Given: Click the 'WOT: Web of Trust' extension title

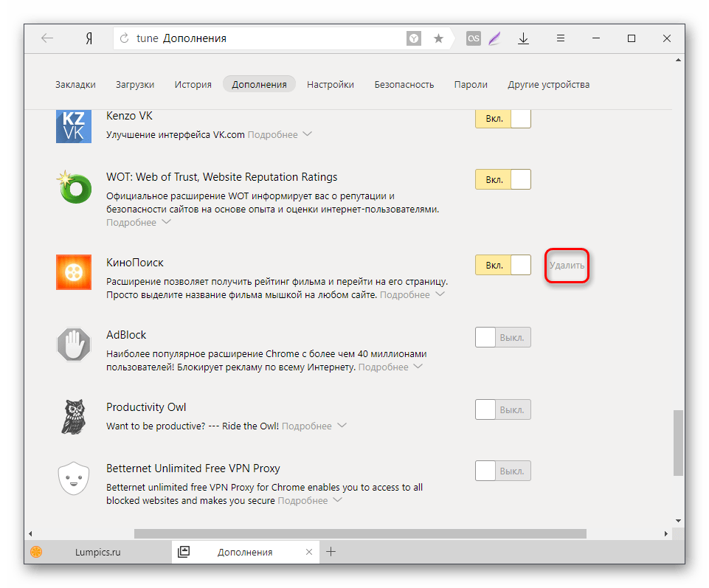Looking at the screenshot, I should pos(221,177).
